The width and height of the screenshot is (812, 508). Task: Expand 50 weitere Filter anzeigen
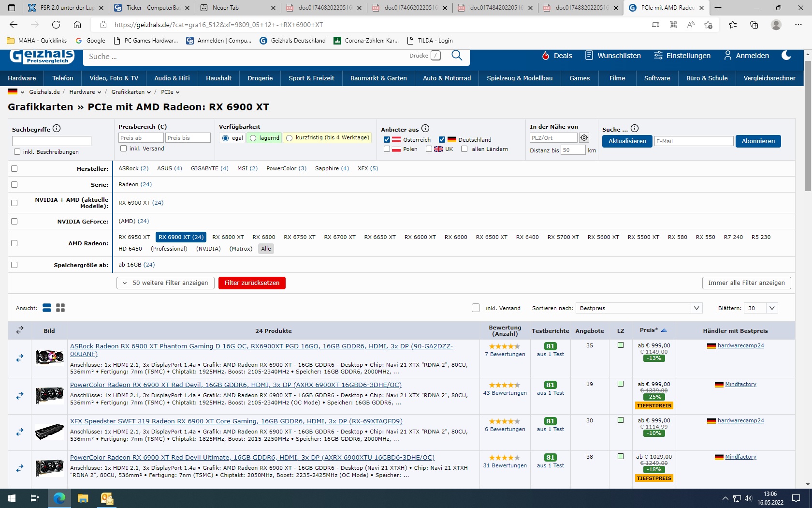pyautogui.click(x=166, y=283)
